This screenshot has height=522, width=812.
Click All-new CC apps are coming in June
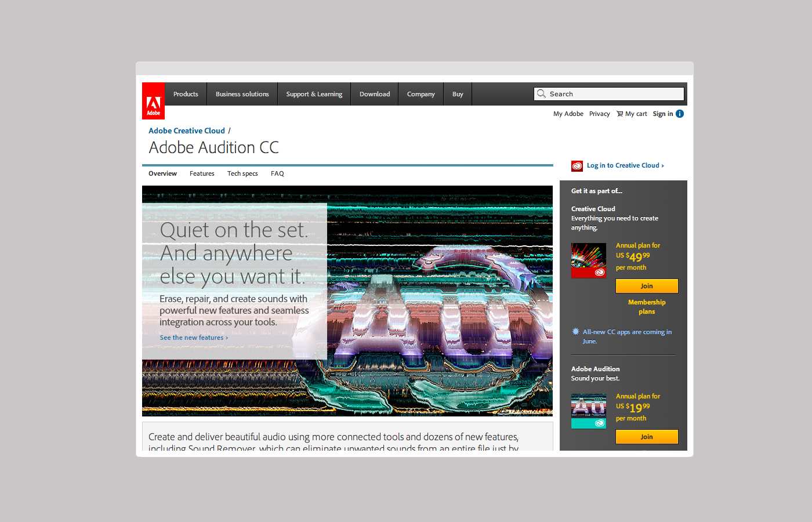click(x=627, y=336)
